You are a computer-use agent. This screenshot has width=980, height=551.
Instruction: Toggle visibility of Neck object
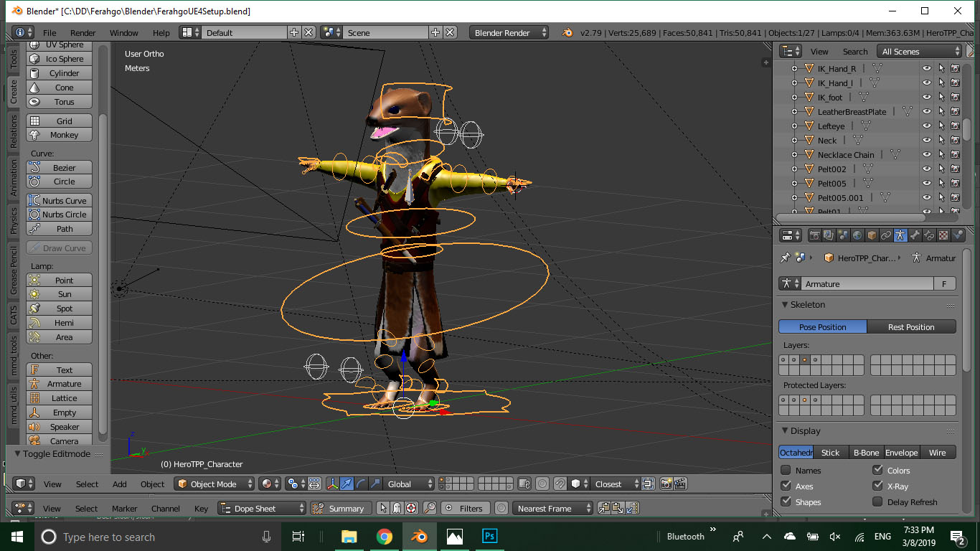[x=927, y=141]
